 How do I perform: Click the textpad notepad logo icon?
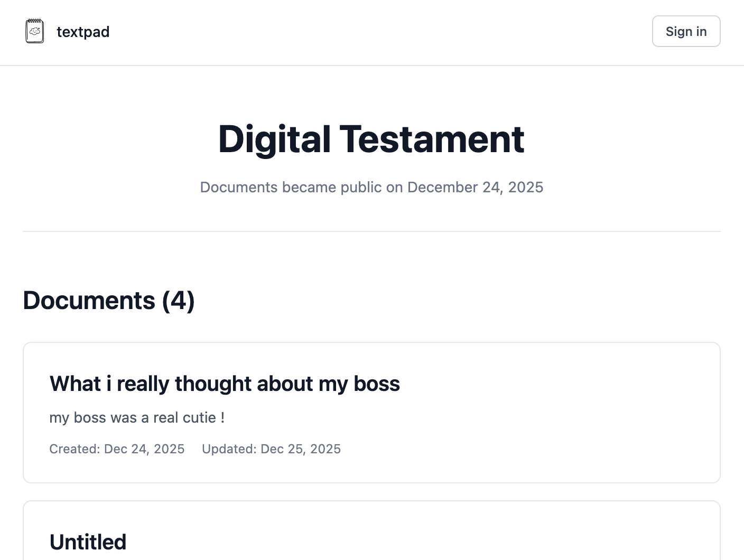[35, 31]
